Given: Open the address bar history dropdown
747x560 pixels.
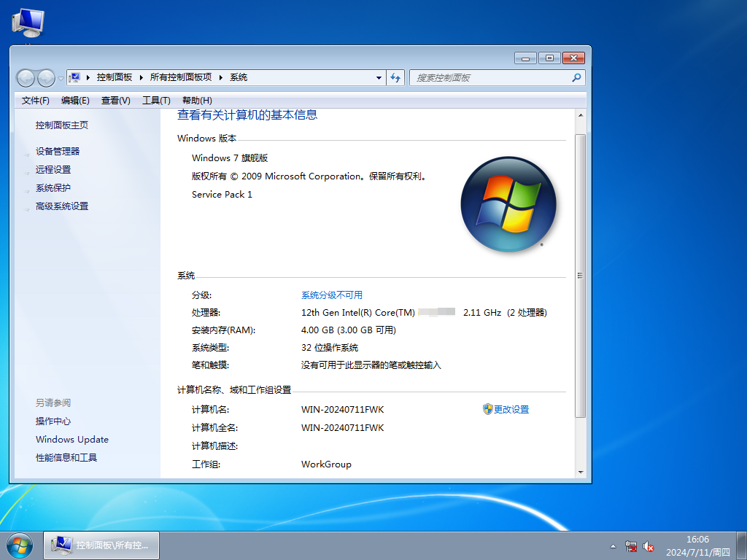Looking at the screenshot, I should 379,77.
